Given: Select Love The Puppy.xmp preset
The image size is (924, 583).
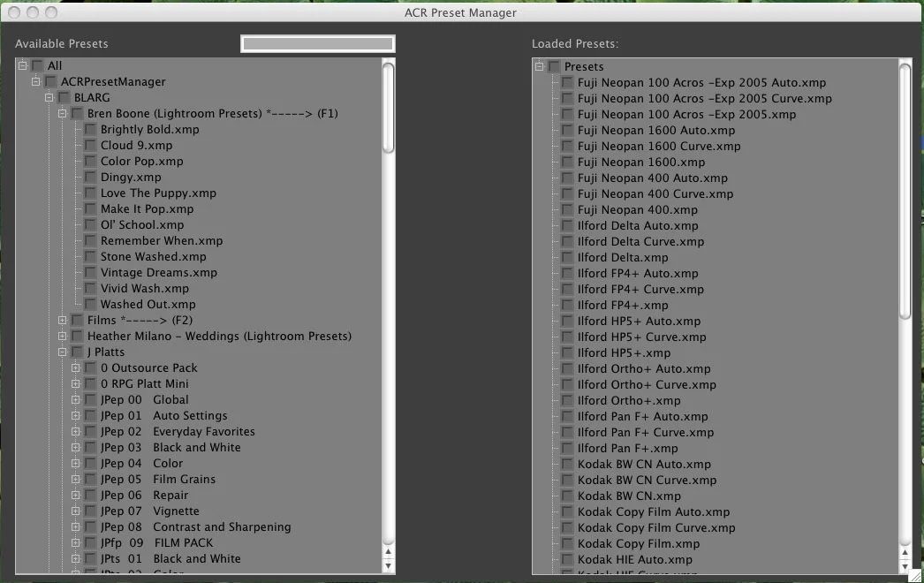Looking at the screenshot, I should click(158, 193).
